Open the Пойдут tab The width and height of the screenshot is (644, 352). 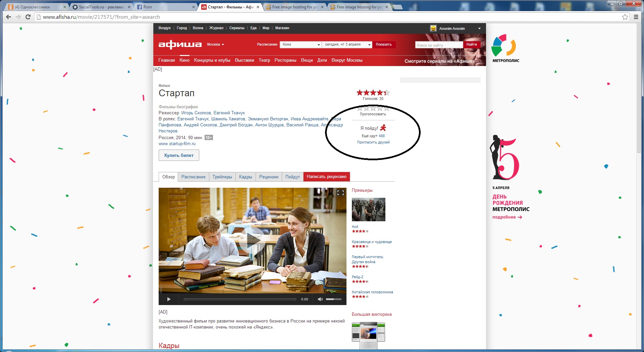[x=292, y=177]
